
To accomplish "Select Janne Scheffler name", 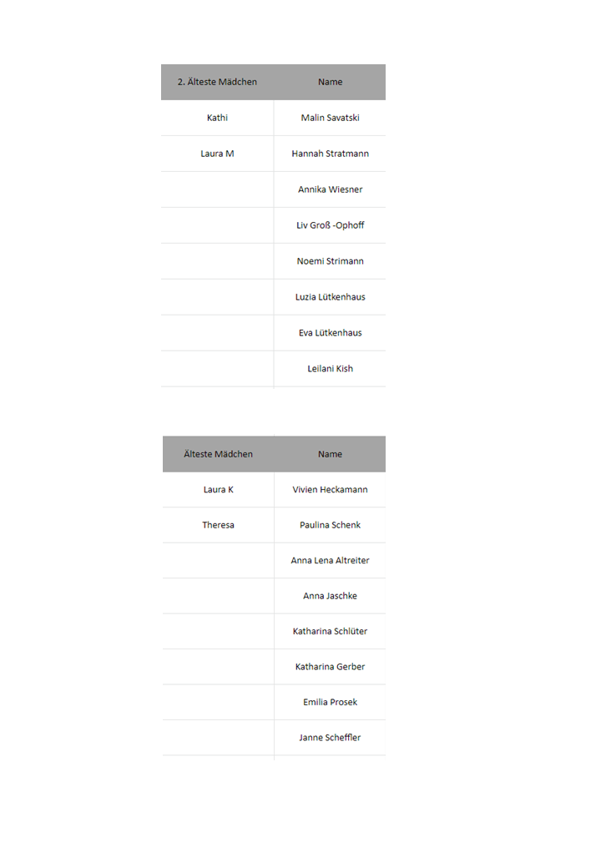I will click(330, 737).
